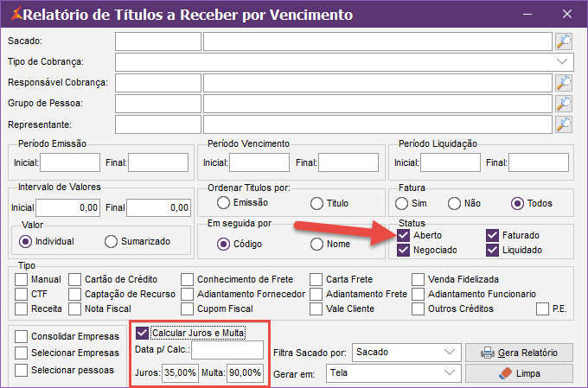Viewport: 588px width, 388px height.
Task: Open Representante search magnifier icon
Action: coord(564,124)
